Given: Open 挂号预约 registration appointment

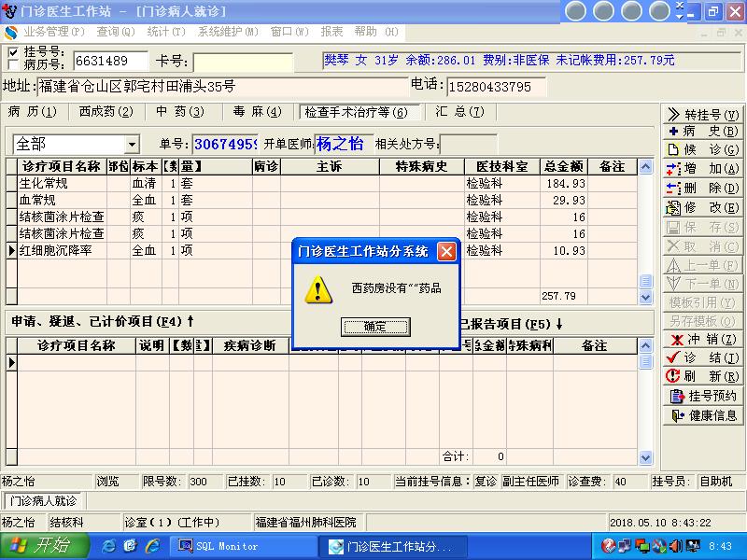Looking at the screenshot, I should [x=703, y=396].
